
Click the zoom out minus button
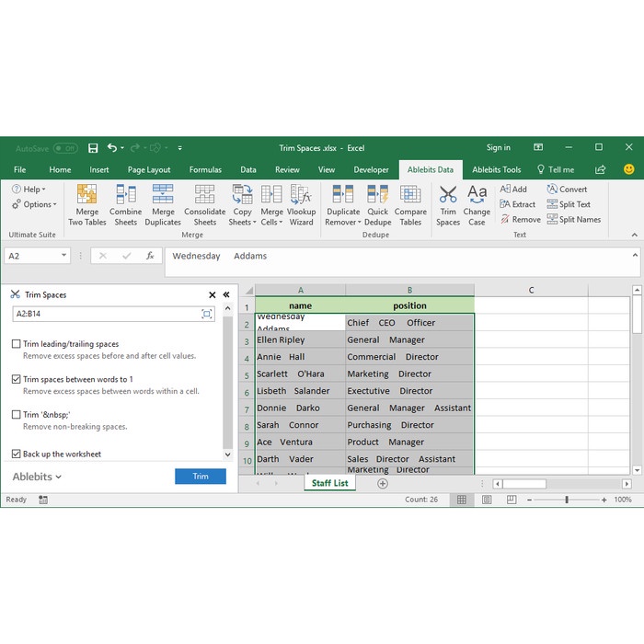pos(529,500)
